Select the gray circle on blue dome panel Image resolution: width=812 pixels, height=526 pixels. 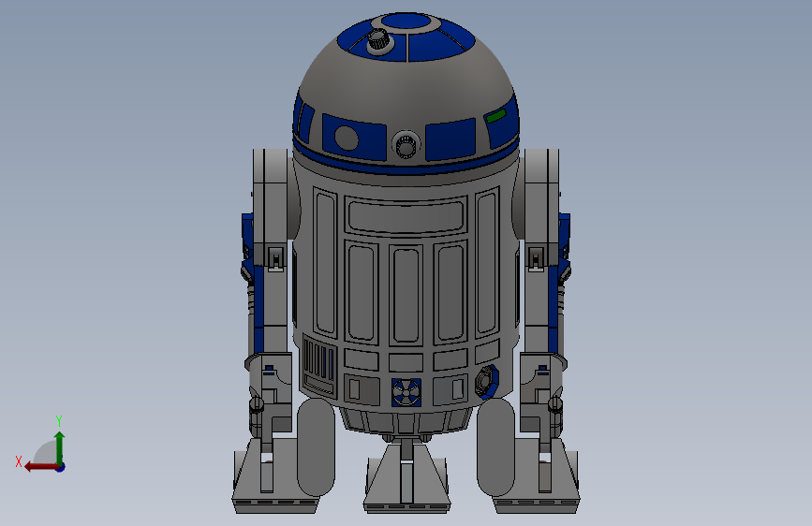347,138
